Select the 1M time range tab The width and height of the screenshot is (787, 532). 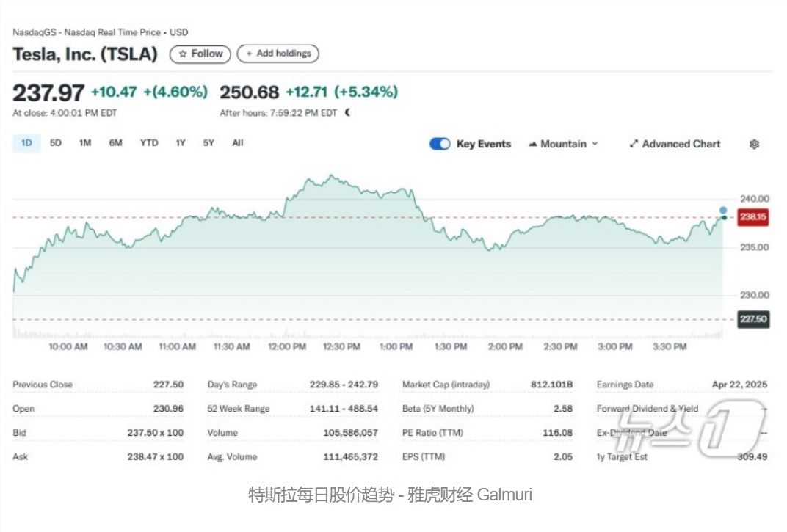84,143
